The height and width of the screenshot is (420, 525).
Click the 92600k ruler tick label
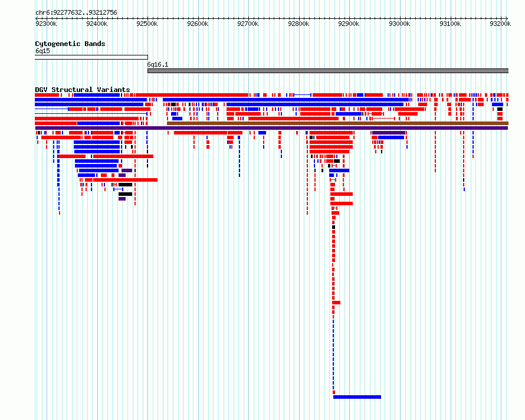198,24
